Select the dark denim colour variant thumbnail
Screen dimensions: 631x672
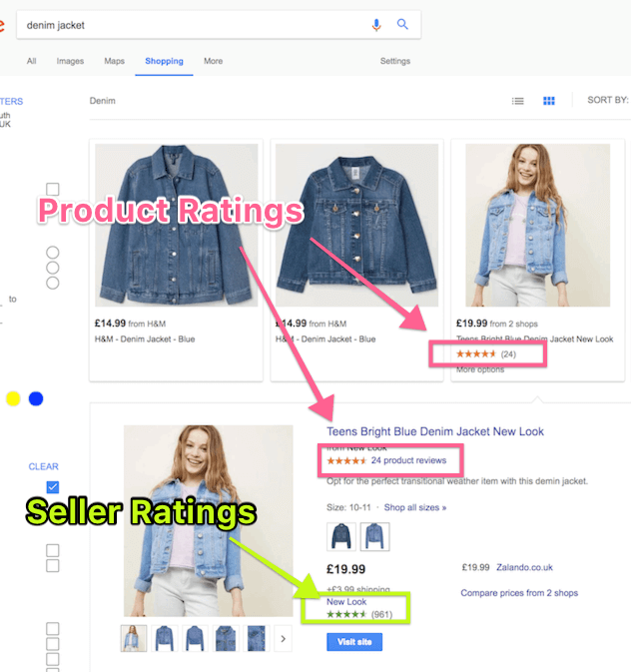click(x=341, y=536)
